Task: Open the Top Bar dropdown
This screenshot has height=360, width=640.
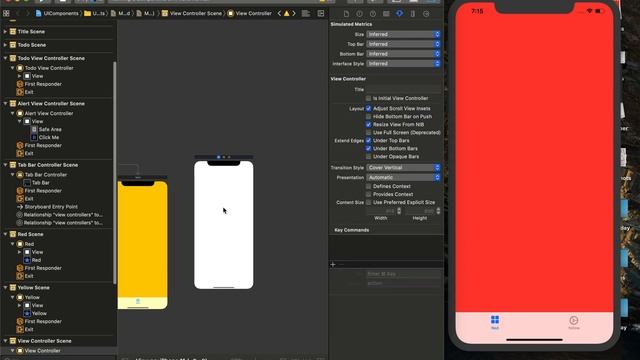Action: tap(403, 44)
